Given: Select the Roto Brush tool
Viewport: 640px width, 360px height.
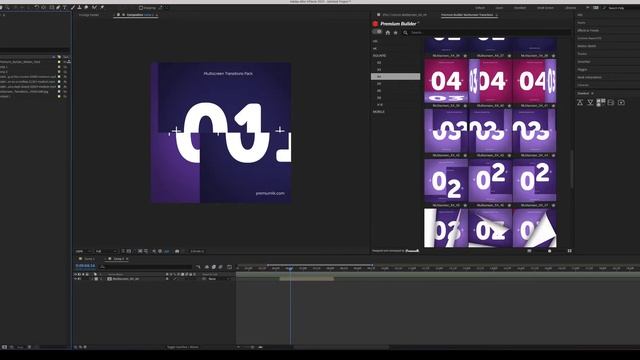Looking at the screenshot, I should point(94,8).
